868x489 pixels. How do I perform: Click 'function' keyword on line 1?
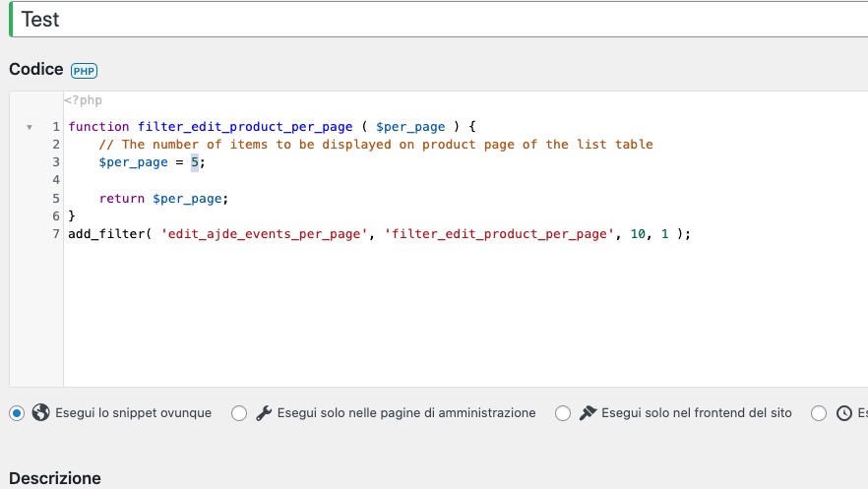(x=98, y=127)
